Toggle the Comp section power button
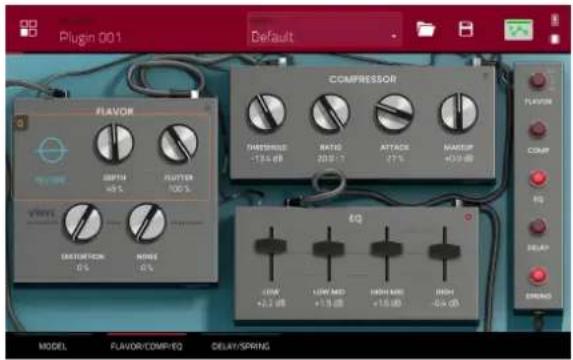 pos(538,130)
